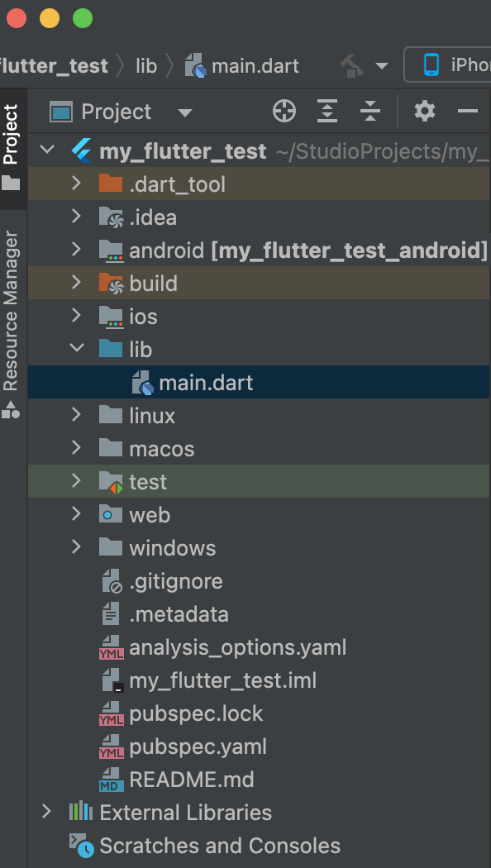Click the Expand All icon in Project toolbar
491x868 pixels.
(327, 112)
